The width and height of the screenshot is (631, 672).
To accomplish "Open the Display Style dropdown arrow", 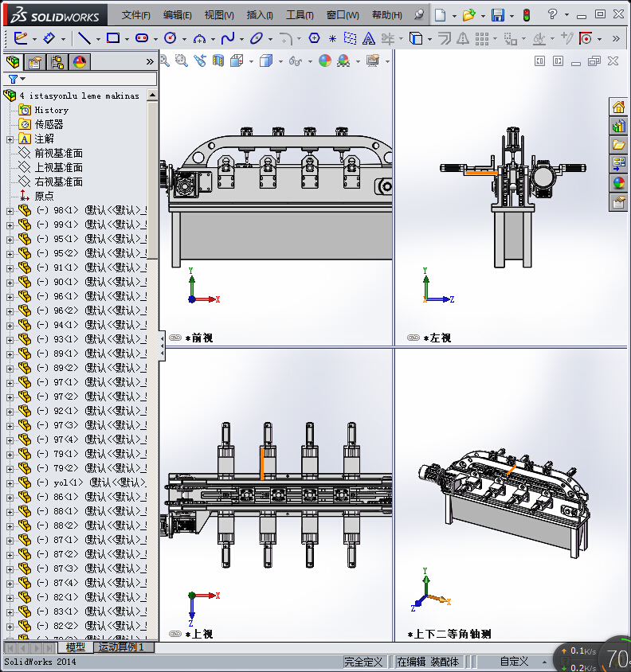I will point(280,61).
